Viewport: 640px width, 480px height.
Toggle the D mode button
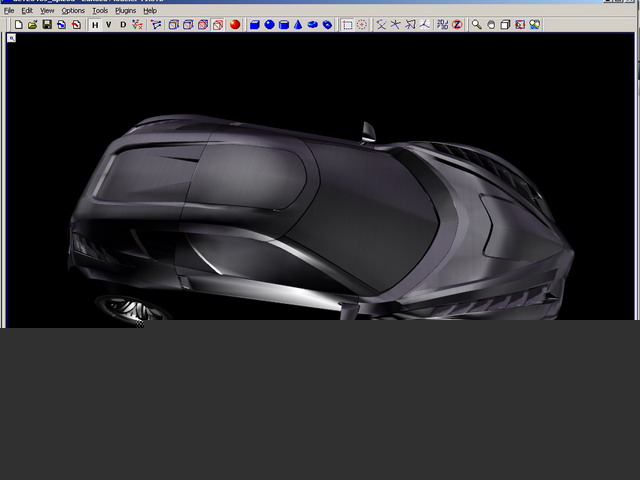click(123, 24)
